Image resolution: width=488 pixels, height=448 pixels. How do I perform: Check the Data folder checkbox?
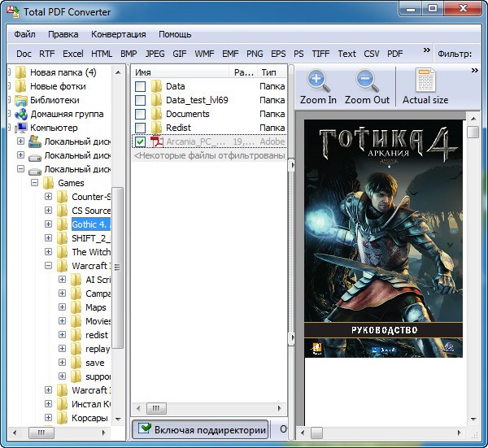pos(141,86)
